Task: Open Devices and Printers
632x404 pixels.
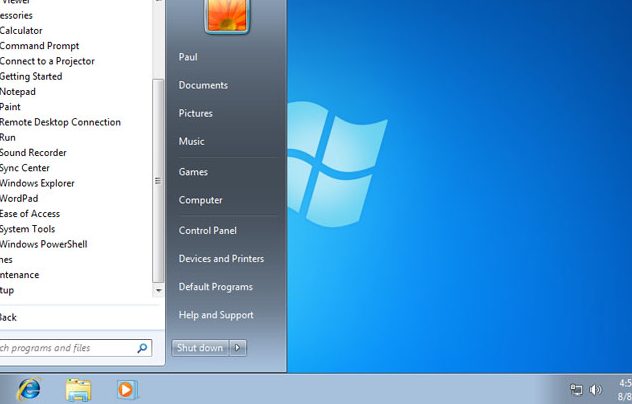Action: [221, 258]
